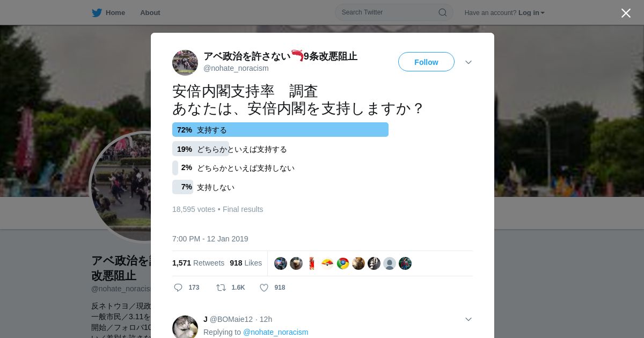Click the 72% 支持する poll result bar
The width and height of the screenshot is (644, 338).
(x=280, y=130)
